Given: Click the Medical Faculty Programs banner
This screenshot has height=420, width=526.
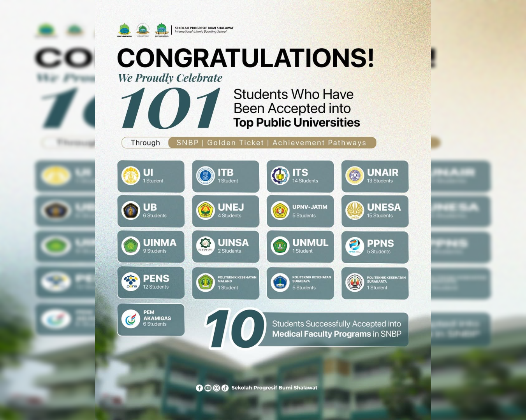Looking at the screenshot, I should tap(336, 329).
